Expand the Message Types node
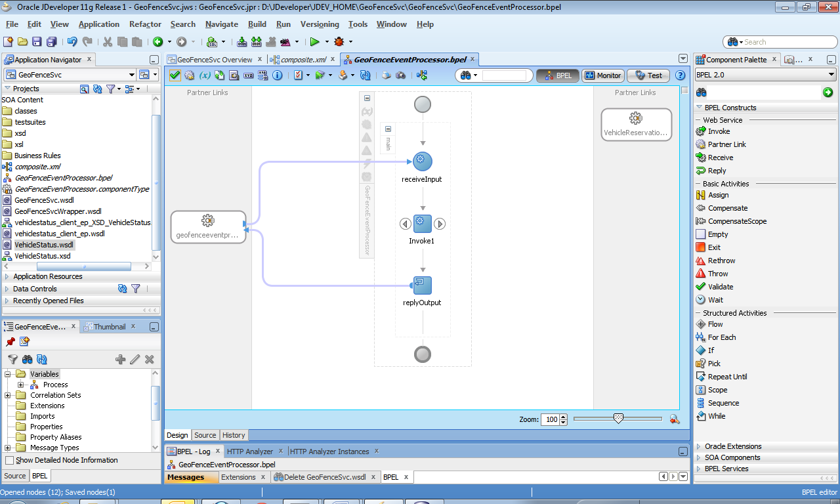The width and height of the screenshot is (840, 504). point(9,448)
